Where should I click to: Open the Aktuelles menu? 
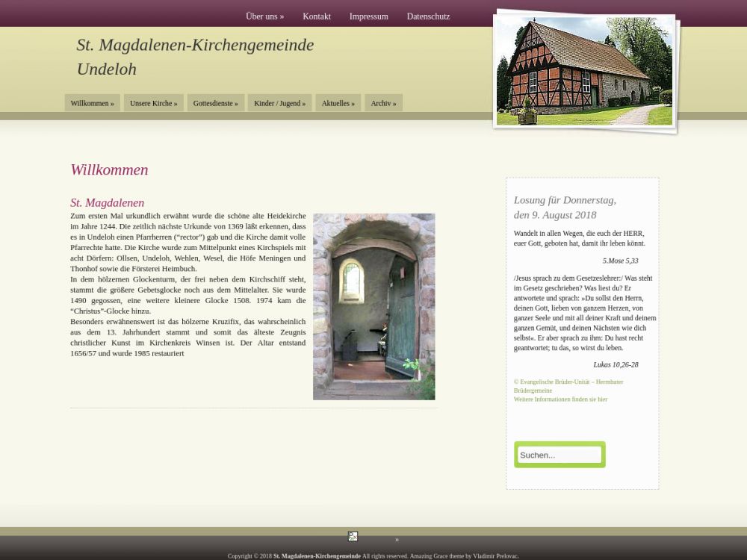(338, 103)
